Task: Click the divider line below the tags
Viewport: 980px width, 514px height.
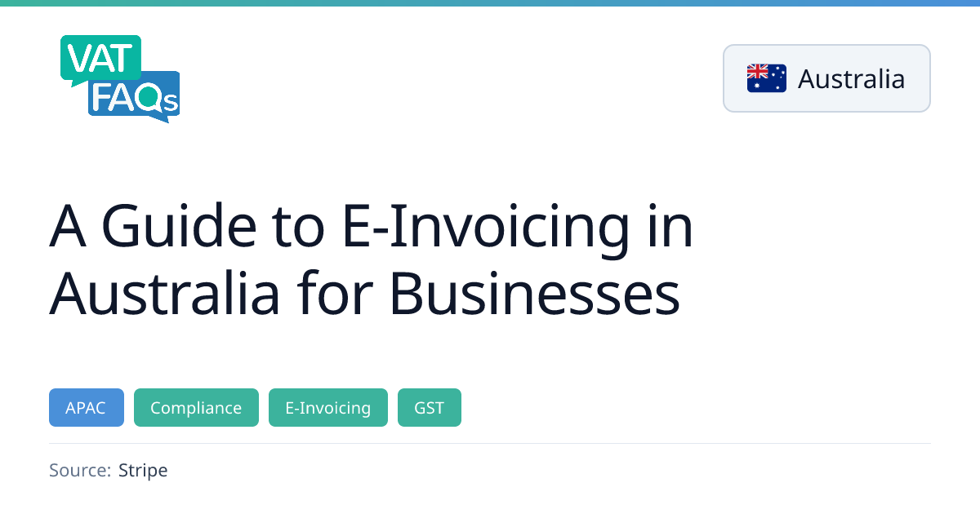Action: coord(490,444)
